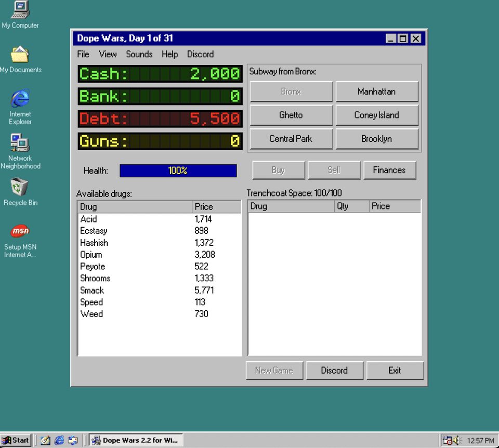Open the Finances dialog
Image resolution: width=499 pixels, height=448 pixels.
(390, 170)
